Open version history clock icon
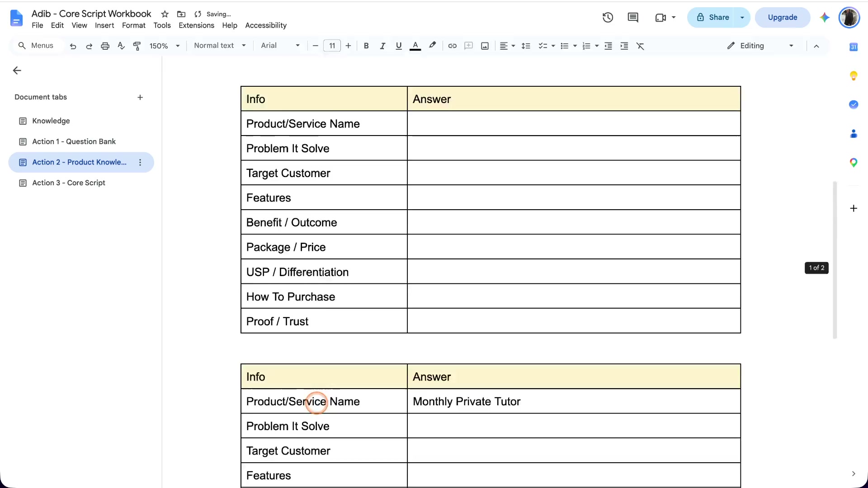The width and height of the screenshot is (868, 488). [608, 18]
